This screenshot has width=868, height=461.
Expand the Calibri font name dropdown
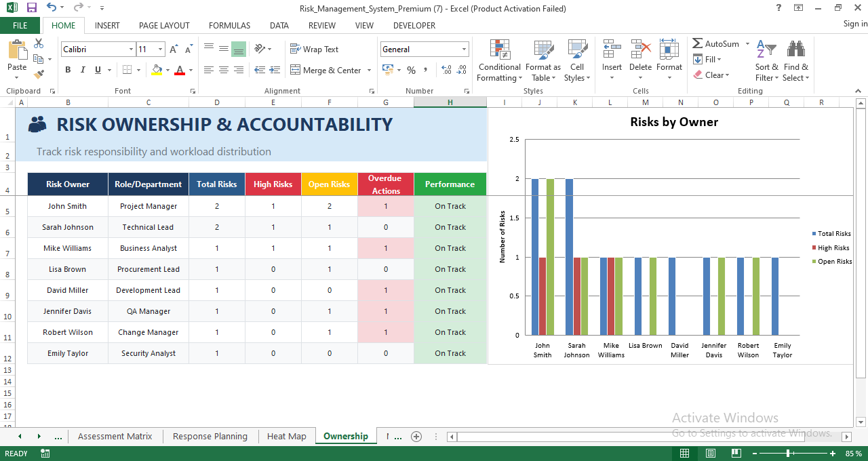click(131, 49)
